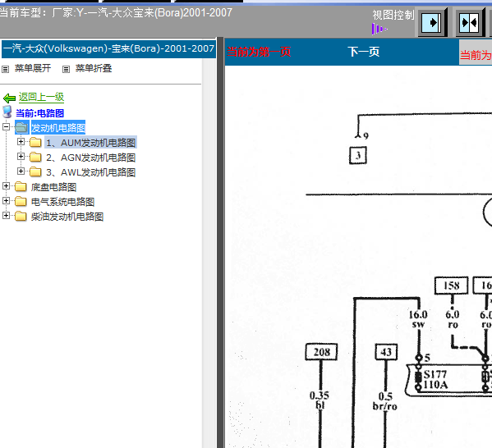Click the 当前为第一页 label
Viewport: 492px width, 448px height.
point(259,52)
